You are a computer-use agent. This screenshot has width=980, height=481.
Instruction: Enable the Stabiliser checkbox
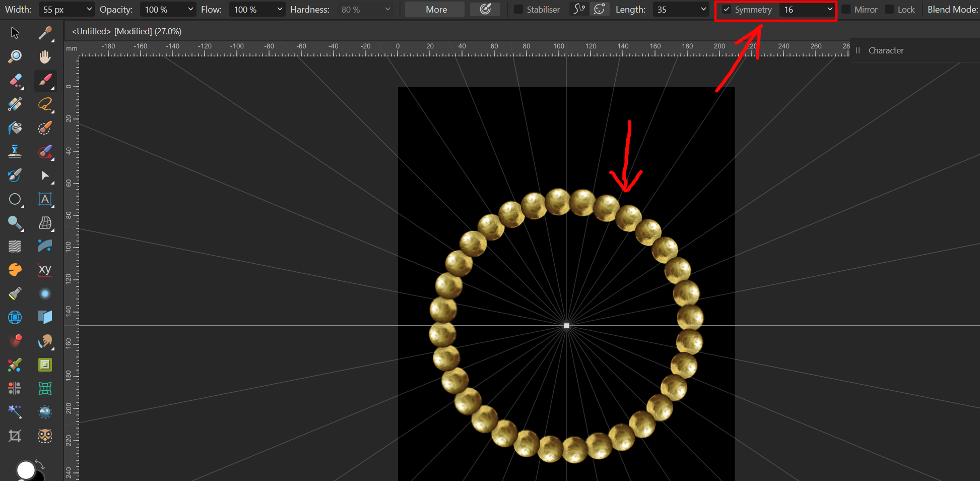(x=518, y=10)
